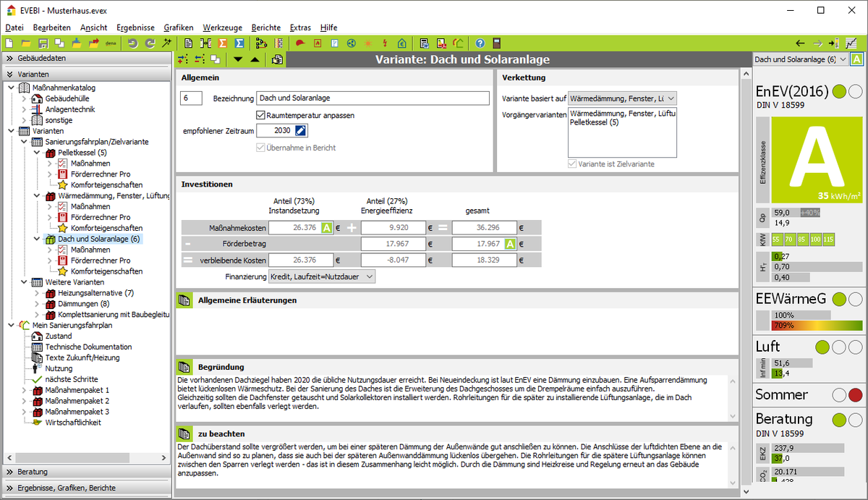Click the green circle next to Luft

click(822, 347)
